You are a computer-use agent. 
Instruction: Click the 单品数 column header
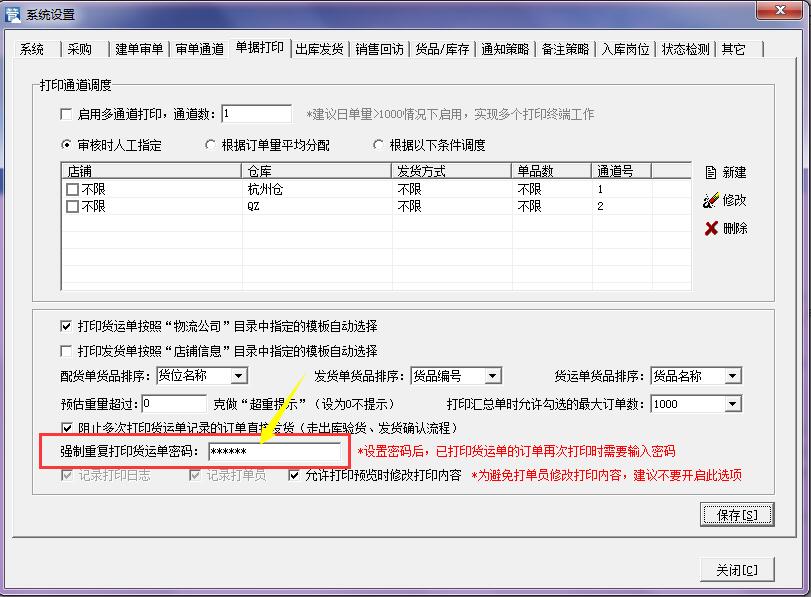tap(552, 171)
